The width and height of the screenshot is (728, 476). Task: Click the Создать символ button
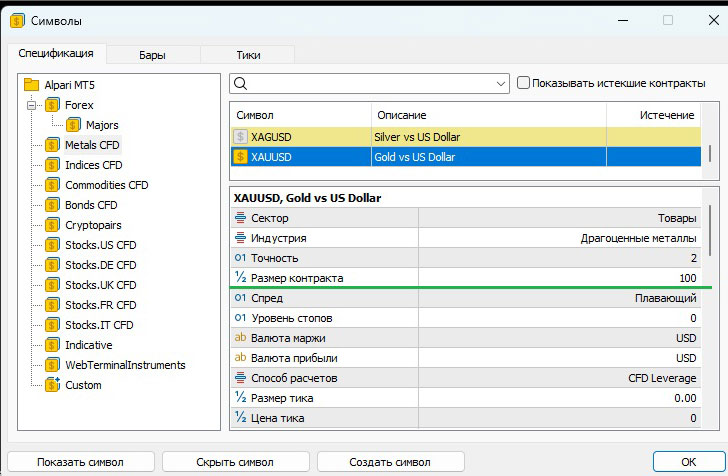(x=389, y=462)
